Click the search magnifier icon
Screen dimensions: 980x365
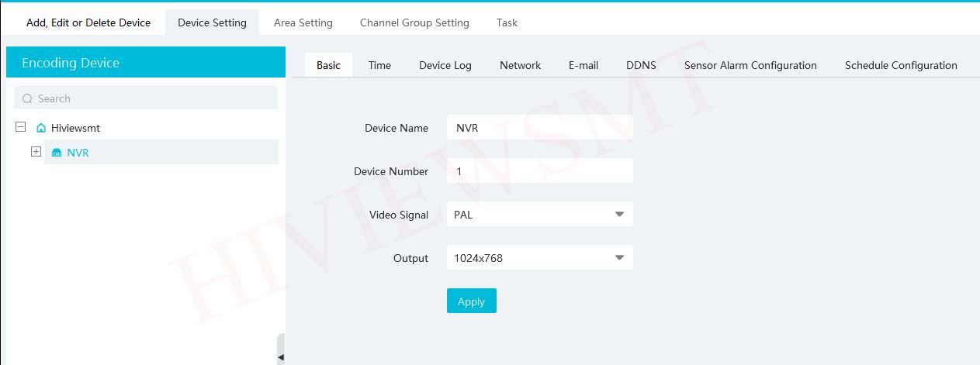click(x=27, y=98)
